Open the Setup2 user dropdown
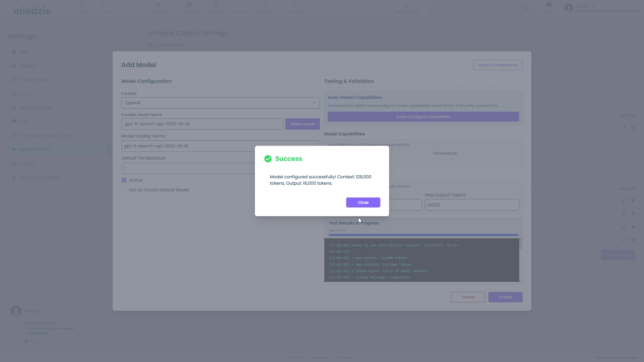This screenshot has width=644, height=362. [585, 6]
